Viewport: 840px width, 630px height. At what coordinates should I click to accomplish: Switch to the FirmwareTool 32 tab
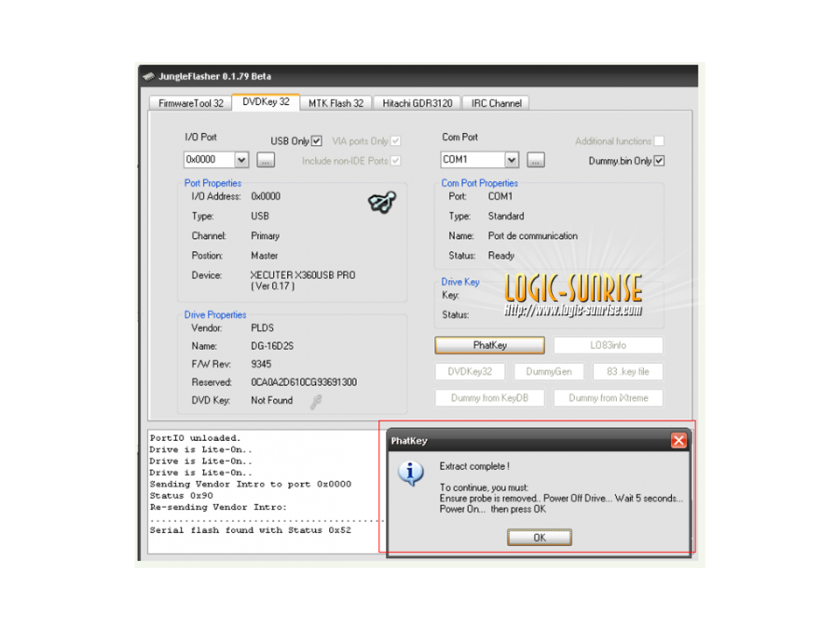[x=191, y=103]
